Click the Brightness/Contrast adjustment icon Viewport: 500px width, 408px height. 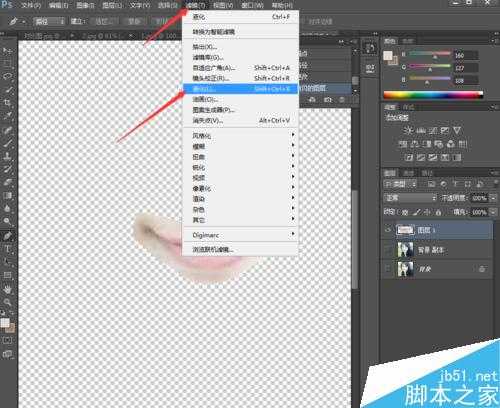pyautogui.click(x=408, y=130)
